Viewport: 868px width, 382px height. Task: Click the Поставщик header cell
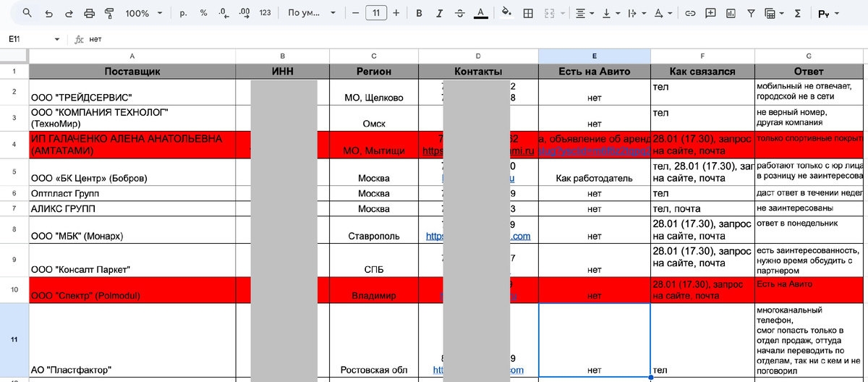pos(132,72)
